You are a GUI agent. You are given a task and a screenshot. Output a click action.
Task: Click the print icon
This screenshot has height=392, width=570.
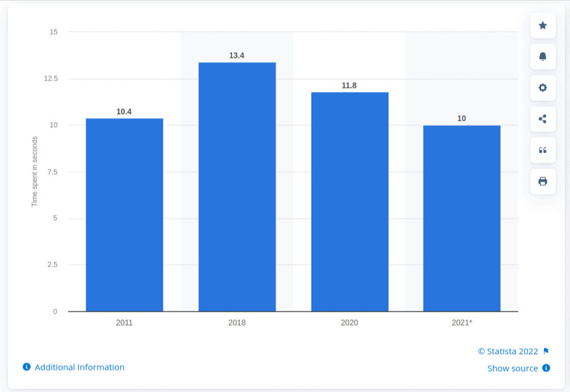click(x=543, y=181)
